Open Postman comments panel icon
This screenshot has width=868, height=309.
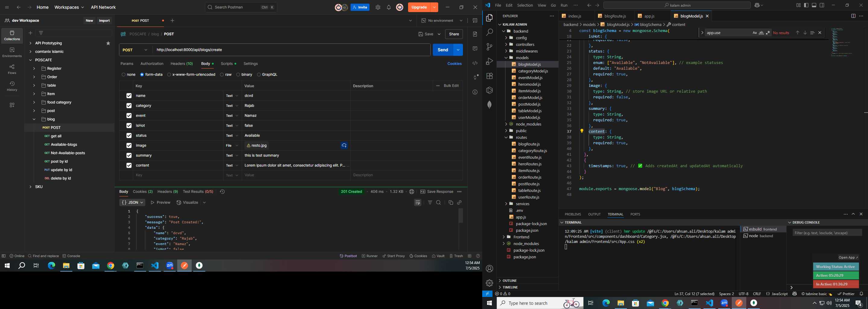coord(475,49)
